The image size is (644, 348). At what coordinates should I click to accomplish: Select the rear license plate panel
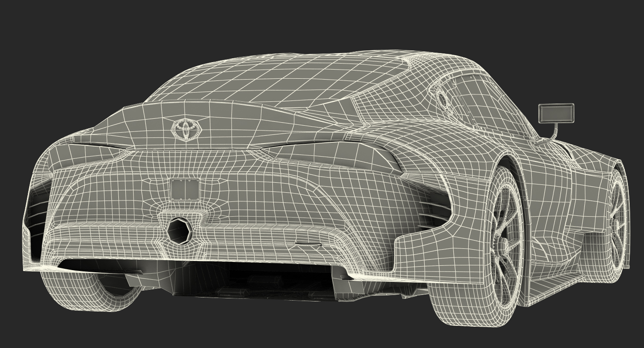[185, 190]
